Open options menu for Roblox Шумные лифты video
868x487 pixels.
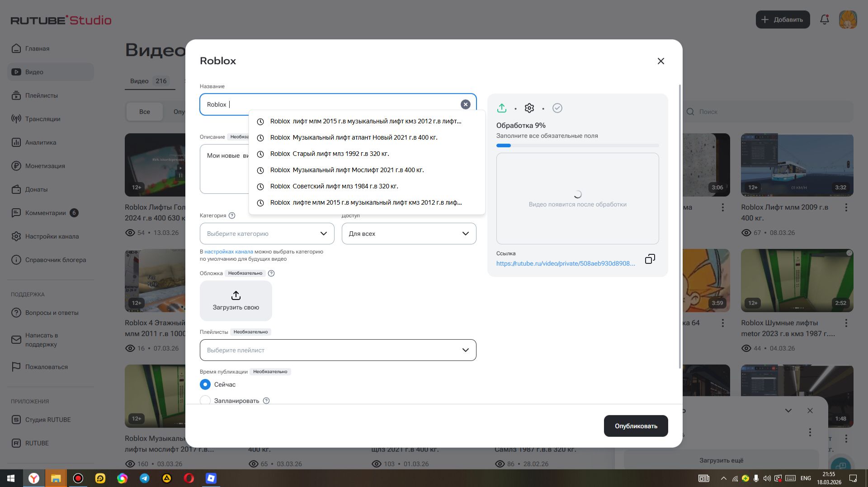pos(846,323)
